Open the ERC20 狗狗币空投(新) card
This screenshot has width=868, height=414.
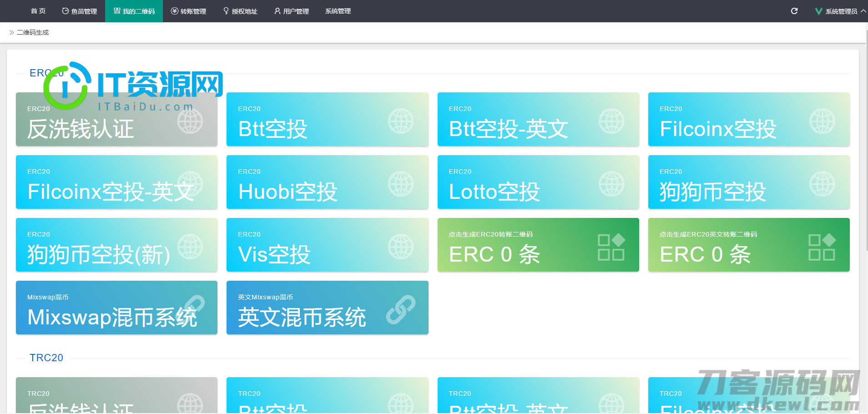[116, 245]
